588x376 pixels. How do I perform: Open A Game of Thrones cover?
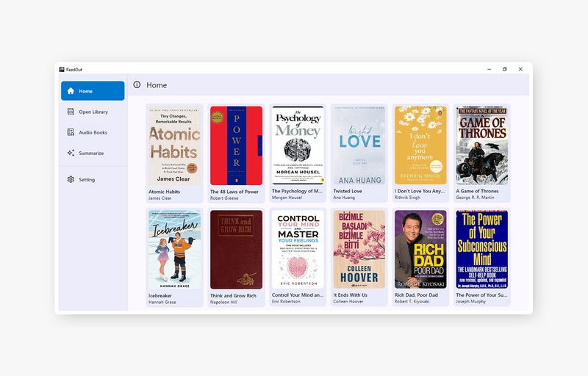point(482,145)
